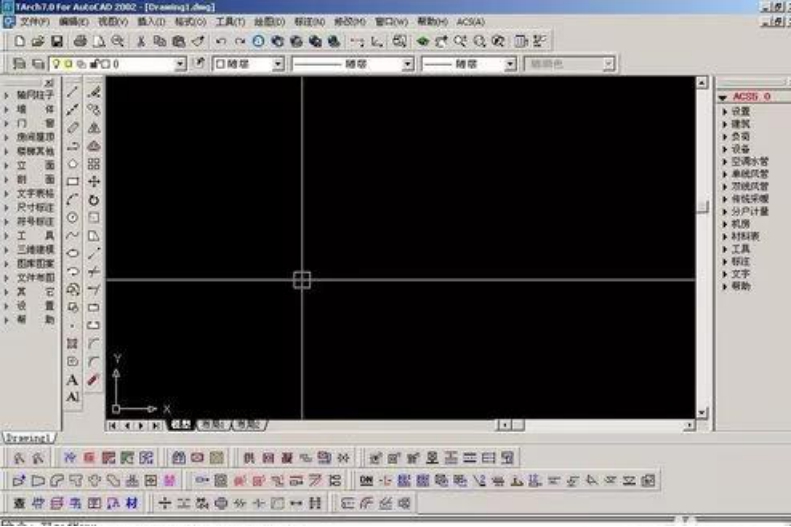This screenshot has width=791, height=527.
Task: Click 尺寸标注 in left TArch menu
Action: click(x=35, y=207)
